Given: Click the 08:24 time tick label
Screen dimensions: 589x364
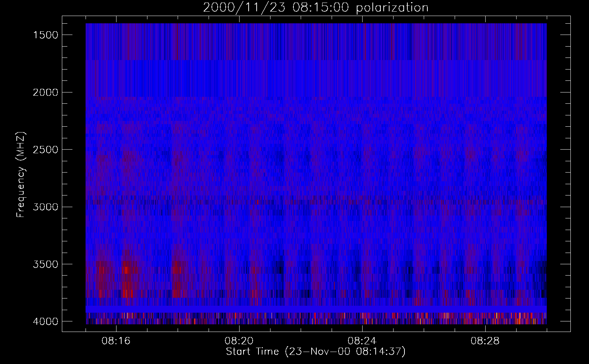Looking at the screenshot, I should [362, 341].
